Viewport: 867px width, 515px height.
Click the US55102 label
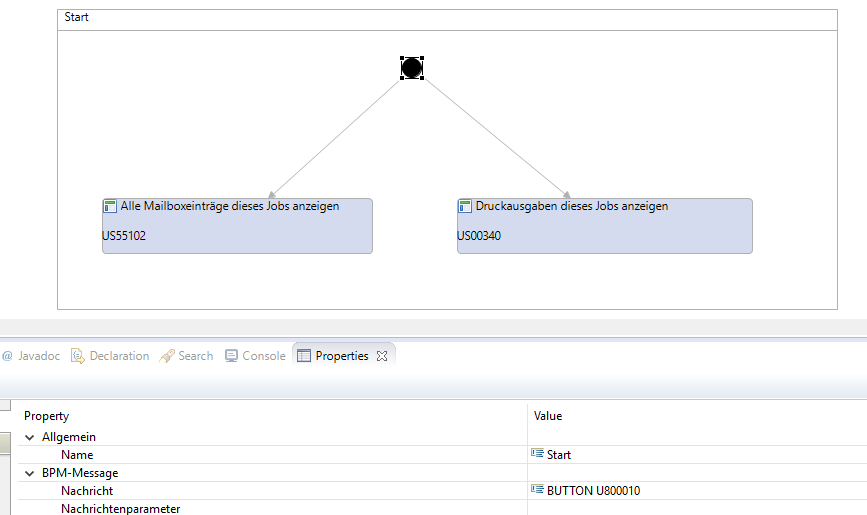pos(124,236)
